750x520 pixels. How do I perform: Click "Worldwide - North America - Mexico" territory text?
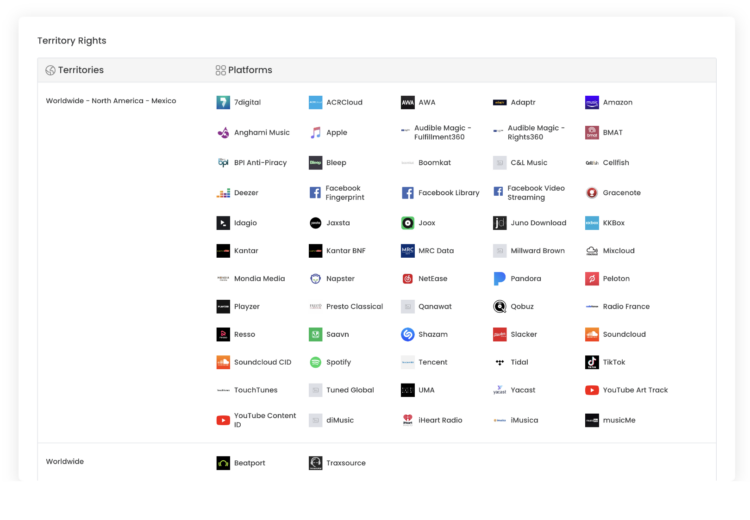tap(111, 101)
